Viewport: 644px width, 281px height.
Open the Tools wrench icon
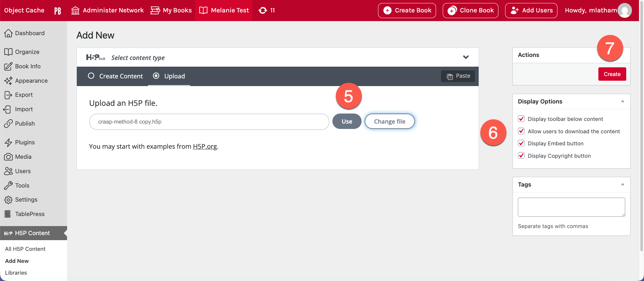(8, 186)
